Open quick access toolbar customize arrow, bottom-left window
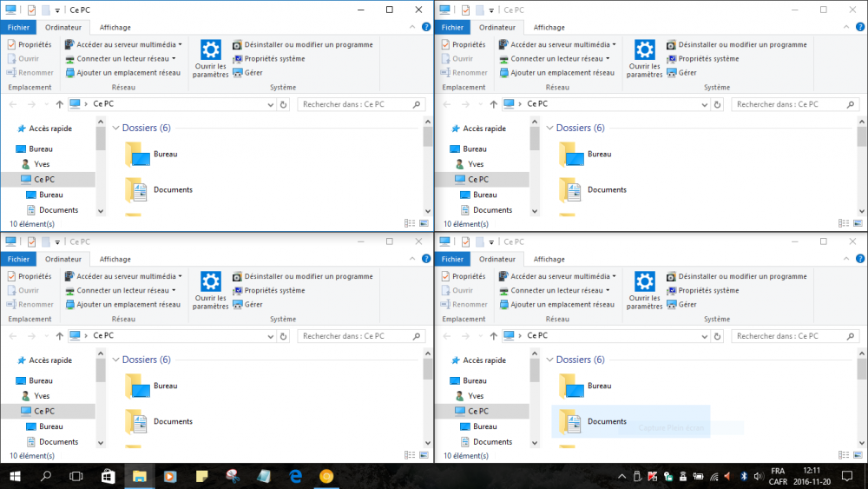868x489 pixels. [x=57, y=242]
